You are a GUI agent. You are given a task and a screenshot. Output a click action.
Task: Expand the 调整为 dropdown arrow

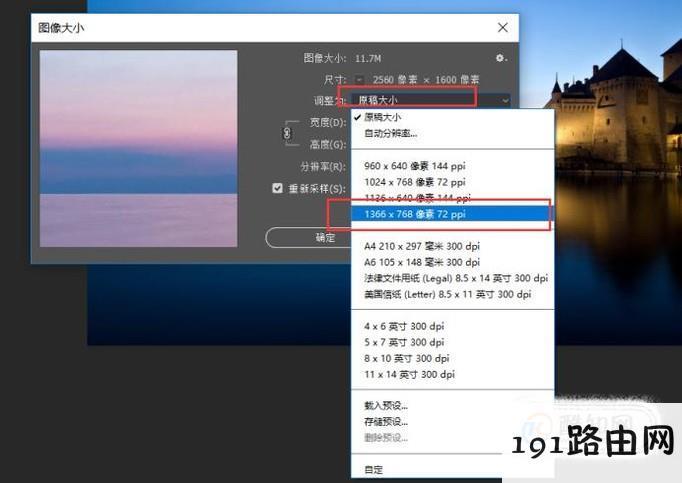tap(505, 101)
